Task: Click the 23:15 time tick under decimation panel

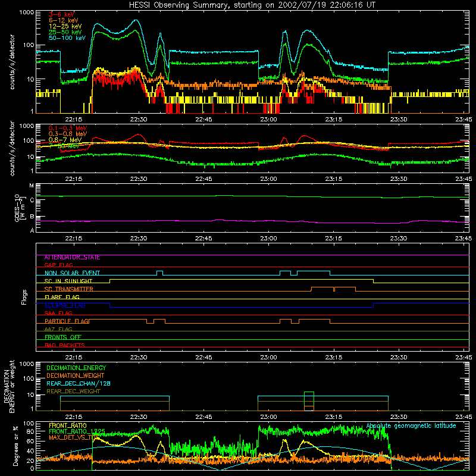Action: pyautogui.click(x=334, y=417)
